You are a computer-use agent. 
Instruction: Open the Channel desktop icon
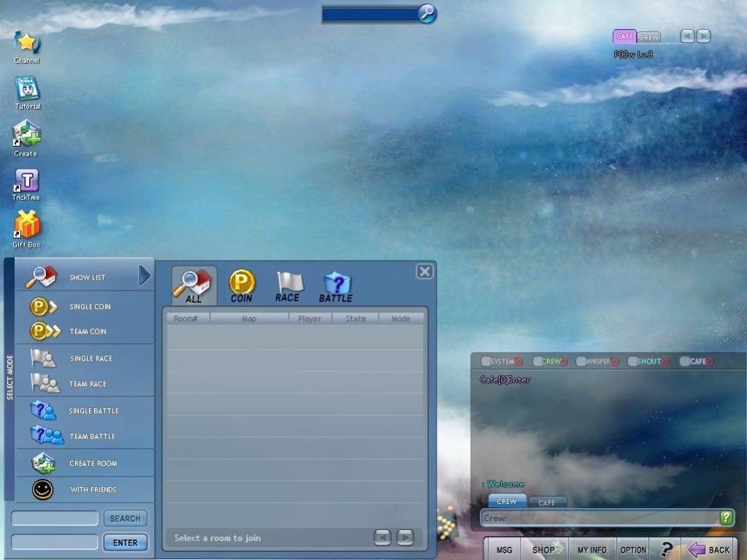coord(27,43)
